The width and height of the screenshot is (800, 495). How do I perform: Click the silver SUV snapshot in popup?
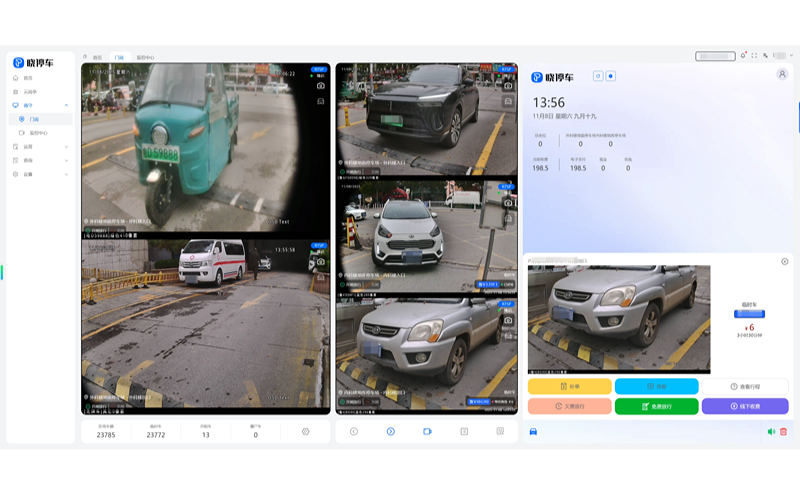click(x=618, y=318)
